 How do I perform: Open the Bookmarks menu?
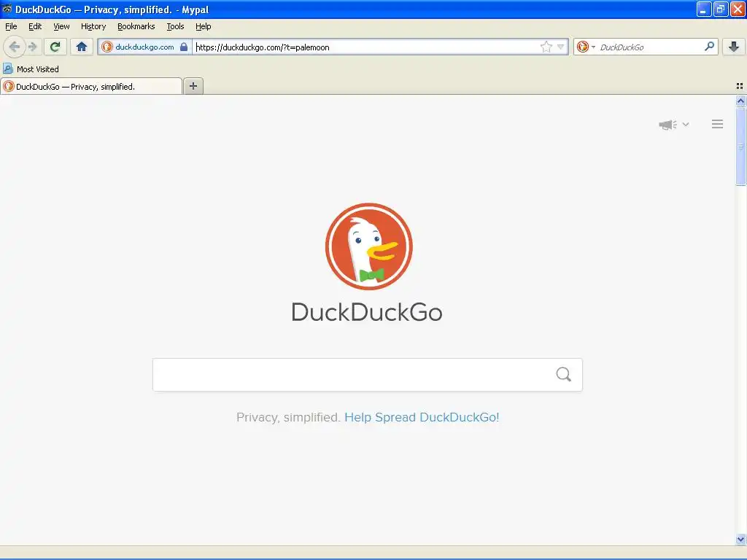pos(136,26)
